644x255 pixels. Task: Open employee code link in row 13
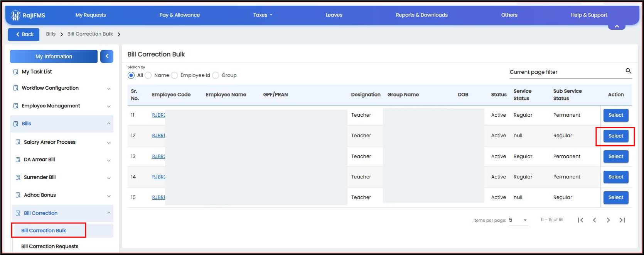point(158,156)
